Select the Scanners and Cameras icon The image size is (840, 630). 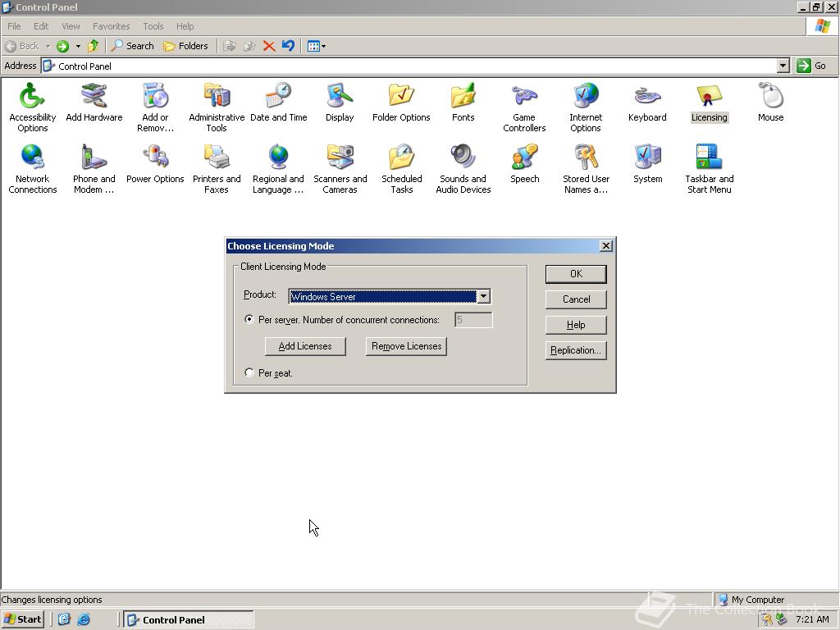click(340, 169)
